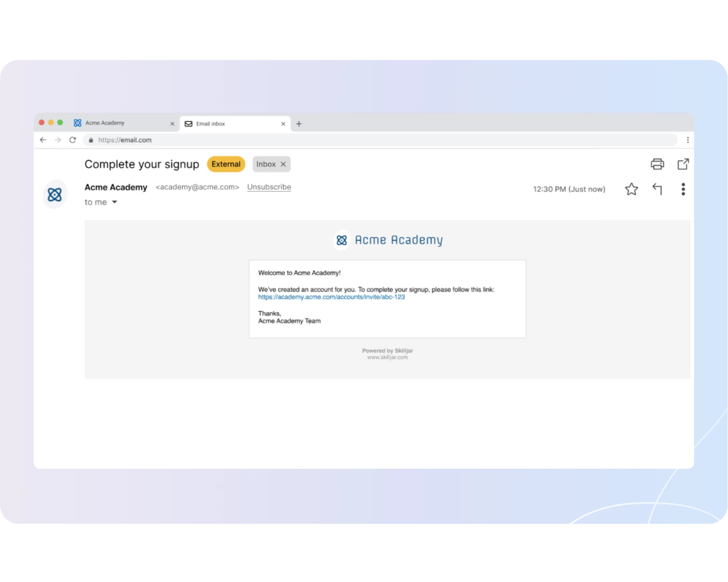
Task: Click sender address academy@acme.com
Action: pos(197,187)
